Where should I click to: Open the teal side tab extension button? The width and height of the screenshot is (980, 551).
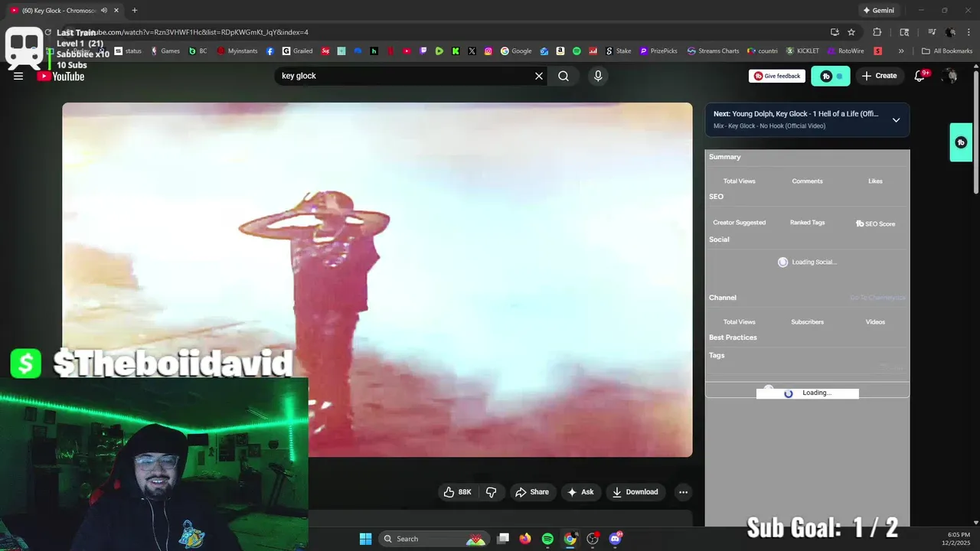[961, 142]
